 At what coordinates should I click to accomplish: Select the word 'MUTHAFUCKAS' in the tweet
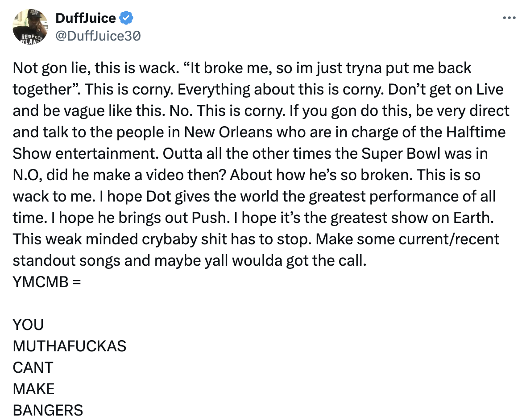click(x=70, y=346)
